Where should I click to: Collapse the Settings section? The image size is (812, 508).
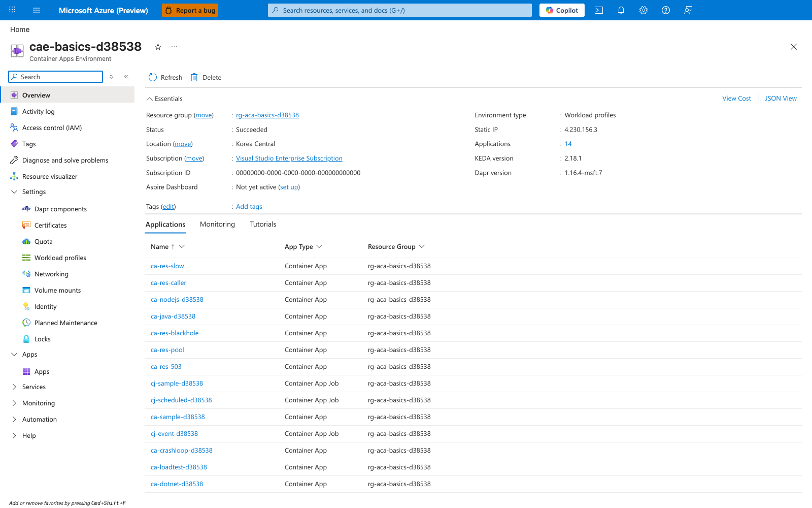14,192
